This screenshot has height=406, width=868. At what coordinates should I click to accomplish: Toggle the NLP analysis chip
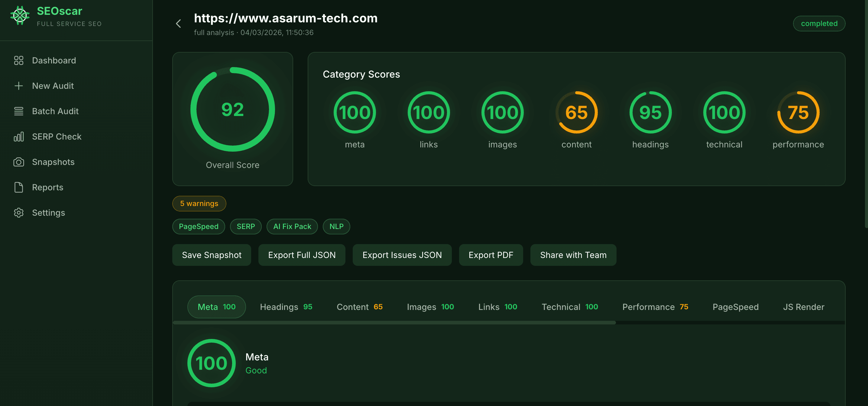click(336, 227)
